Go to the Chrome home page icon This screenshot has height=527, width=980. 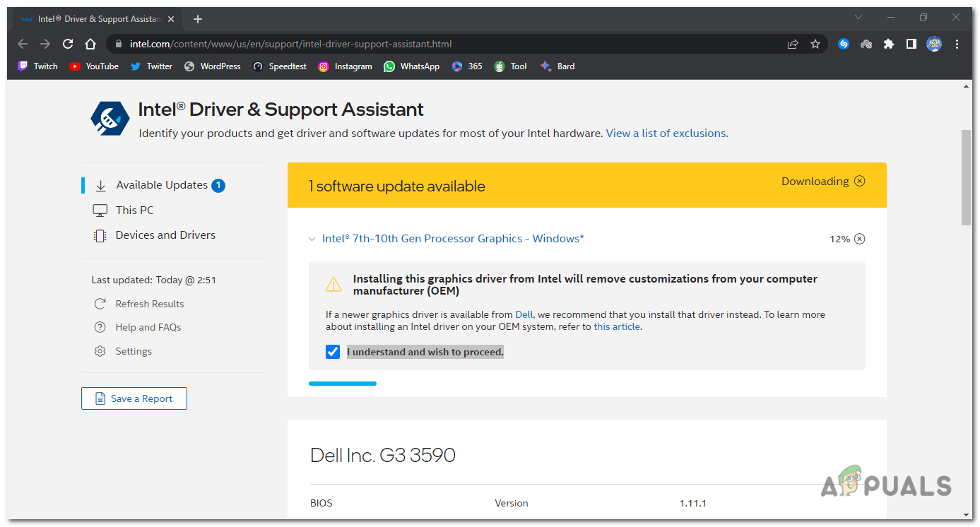tap(90, 44)
